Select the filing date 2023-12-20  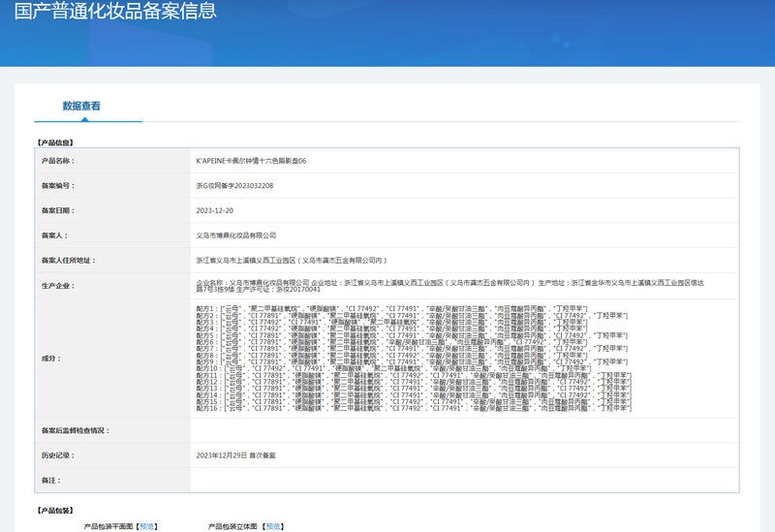coord(214,210)
